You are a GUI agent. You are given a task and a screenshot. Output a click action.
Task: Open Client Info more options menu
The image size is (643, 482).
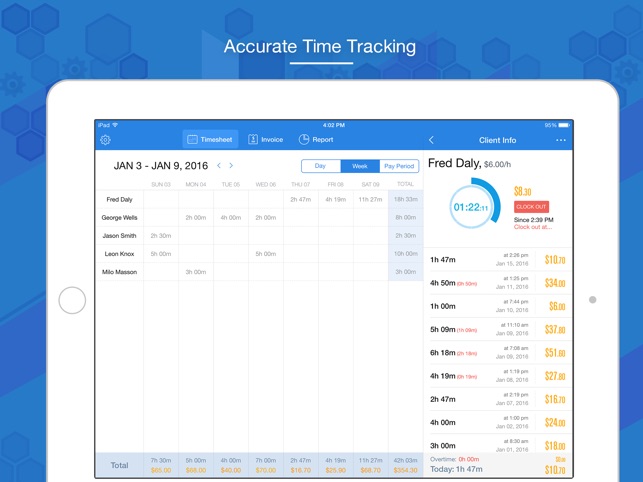[561, 140]
